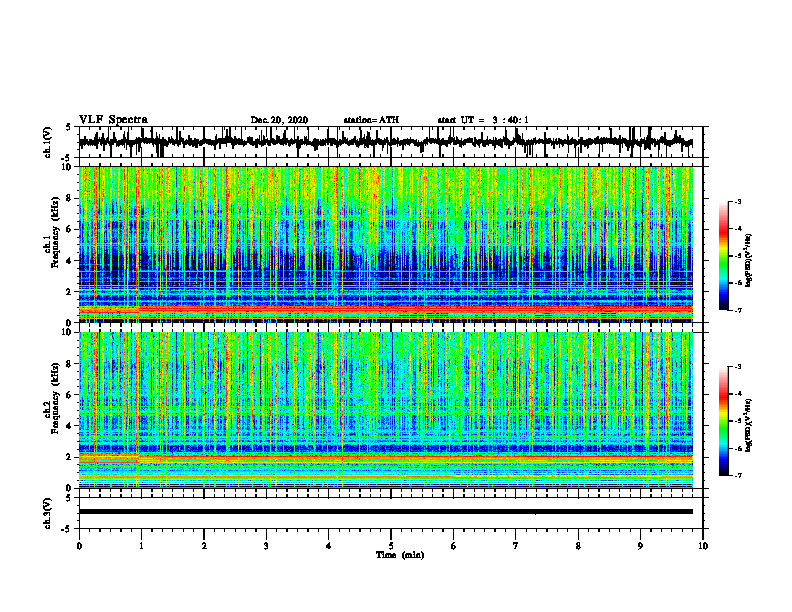792x612 pixels.
Task: Click time-axis tick label "3"
Action: coord(266,546)
